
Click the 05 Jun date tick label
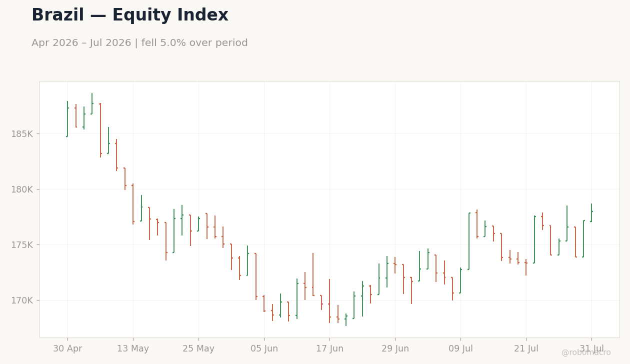click(x=264, y=349)
